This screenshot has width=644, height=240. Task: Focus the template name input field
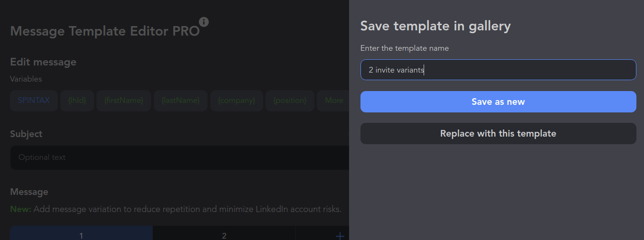(498, 70)
